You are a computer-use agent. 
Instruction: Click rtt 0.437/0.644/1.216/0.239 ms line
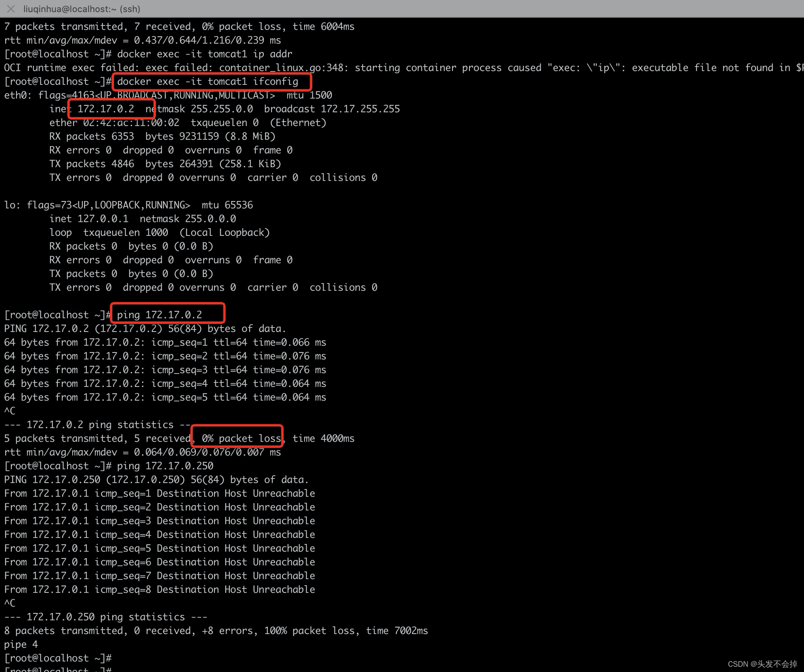coord(143,40)
